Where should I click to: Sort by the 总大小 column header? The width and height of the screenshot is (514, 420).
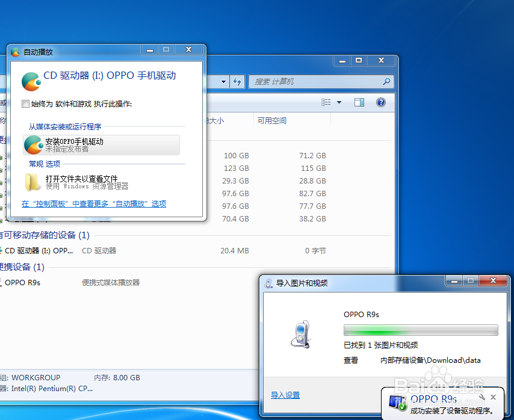click(230, 120)
